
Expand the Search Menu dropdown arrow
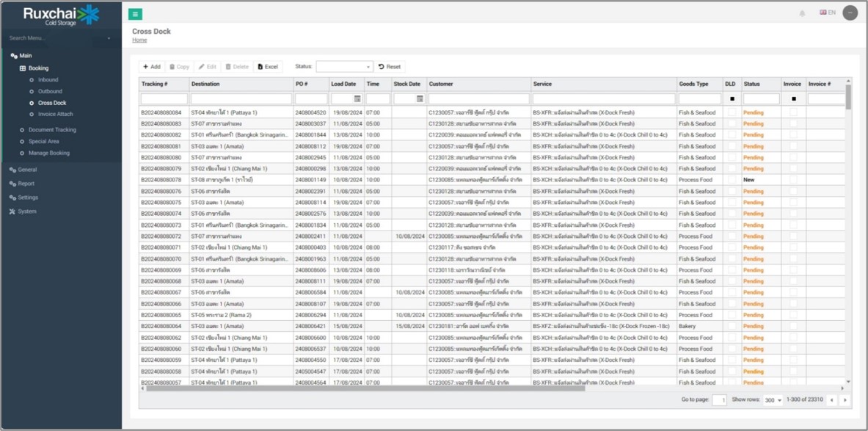point(109,38)
